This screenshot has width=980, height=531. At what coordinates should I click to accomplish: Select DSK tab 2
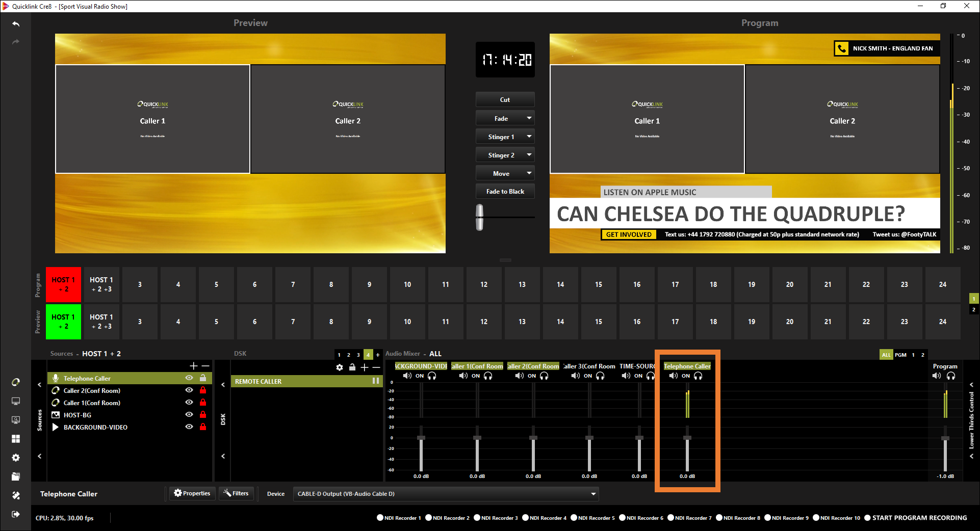tap(349, 355)
